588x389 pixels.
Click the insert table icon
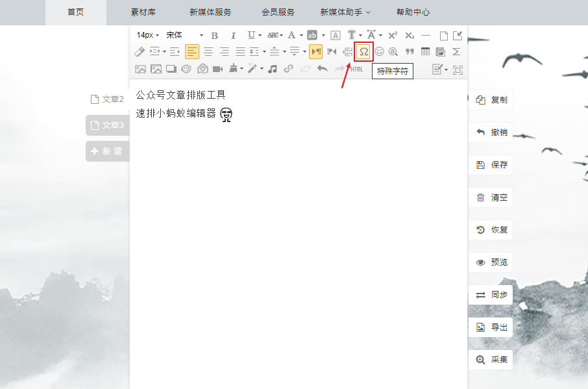click(x=425, y=51)
